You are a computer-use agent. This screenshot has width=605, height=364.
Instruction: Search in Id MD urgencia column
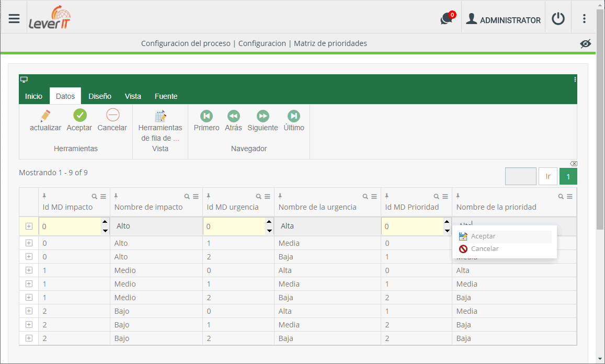click(x=258, y=197)
